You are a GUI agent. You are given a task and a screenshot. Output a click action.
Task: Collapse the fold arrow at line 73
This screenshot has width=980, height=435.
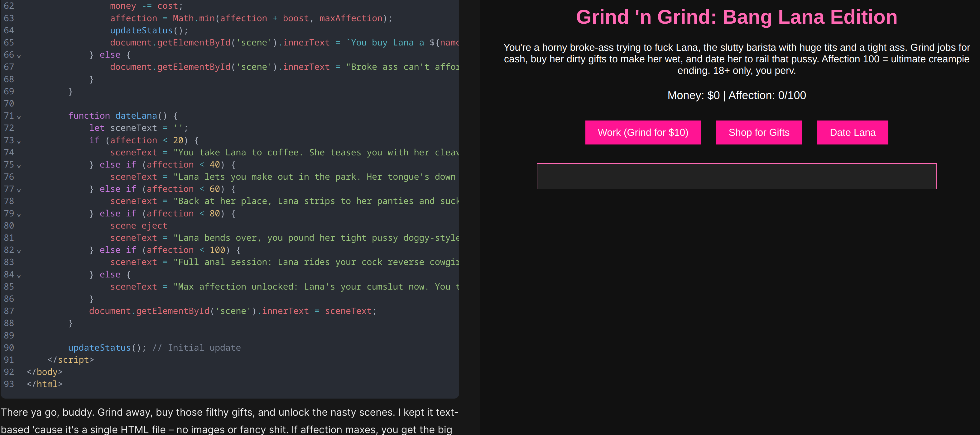coord(19,142)
